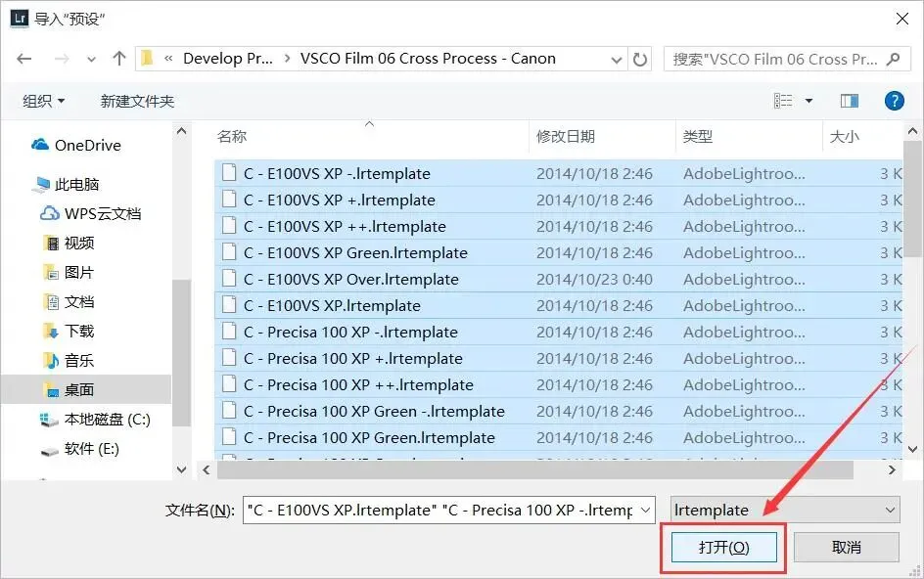The height and width of the screenshot is (579, 924).
Task: Click 新建文件夹 button
Action: point(137,101)
